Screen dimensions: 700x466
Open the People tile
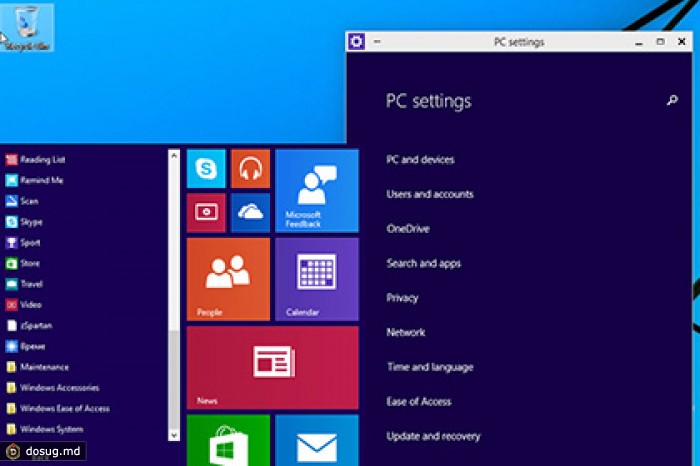[229, 279]
